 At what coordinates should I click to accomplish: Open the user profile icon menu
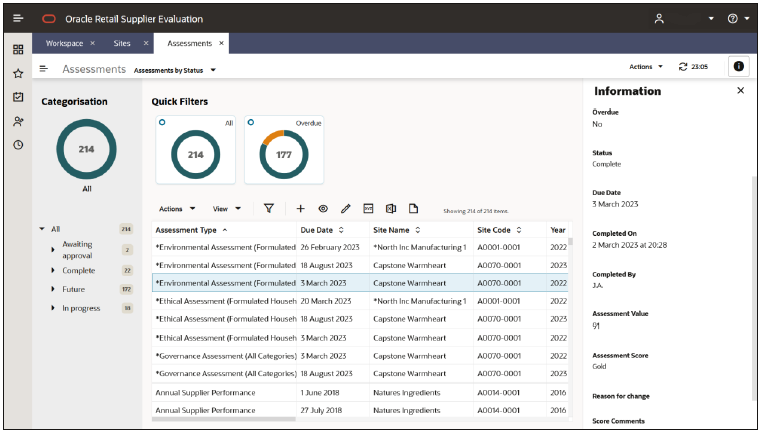tap(659, 18)
